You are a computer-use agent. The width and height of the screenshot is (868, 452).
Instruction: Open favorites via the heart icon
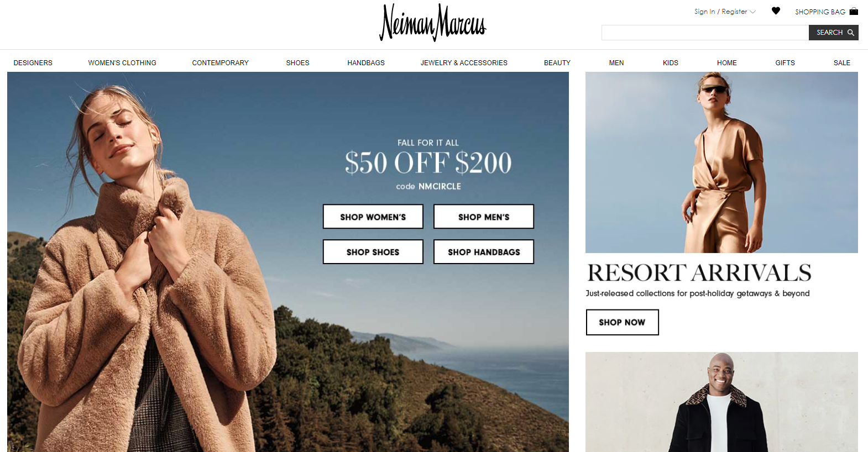(x=776, y=10)
